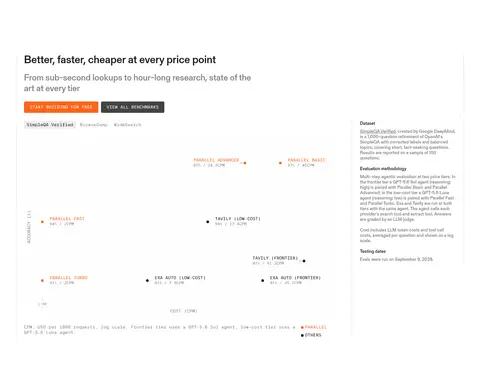Image resolution: width=480 pixels, height=365 pixels.
Task: Select the SimpleQA Verified tab
Action: tap(50, 125)
